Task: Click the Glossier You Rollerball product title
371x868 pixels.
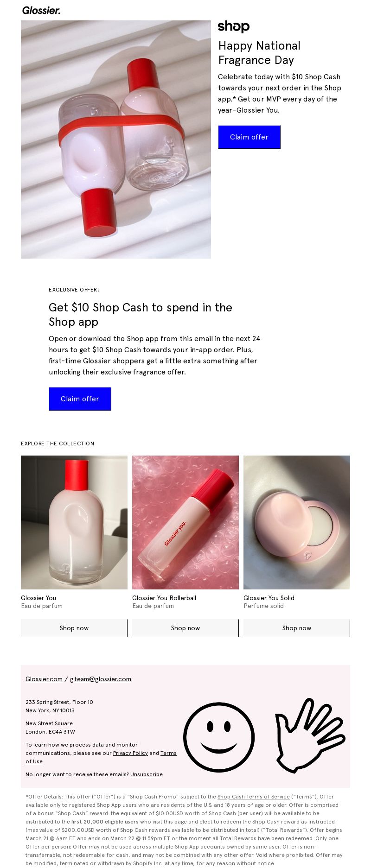Action: 164,598
